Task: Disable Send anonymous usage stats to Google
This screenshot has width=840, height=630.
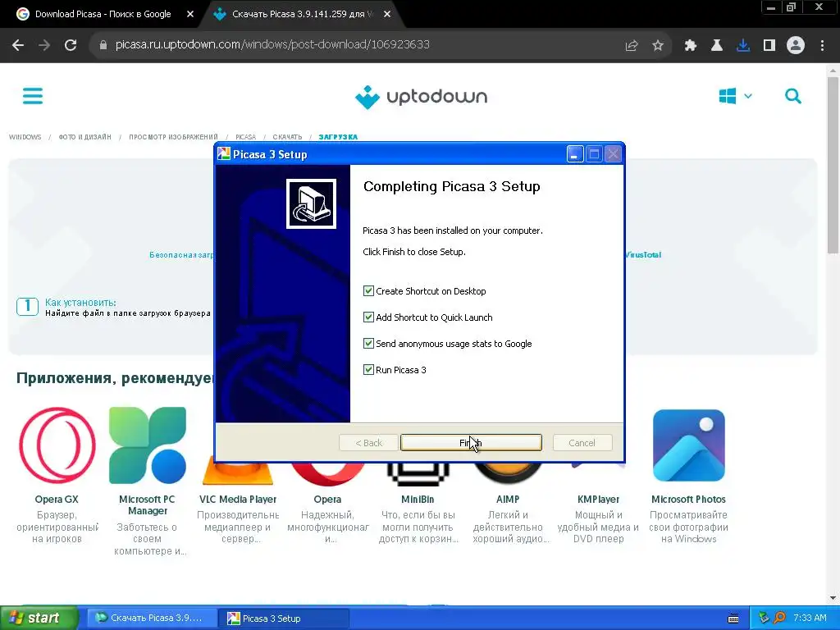Action: point(368,344)
